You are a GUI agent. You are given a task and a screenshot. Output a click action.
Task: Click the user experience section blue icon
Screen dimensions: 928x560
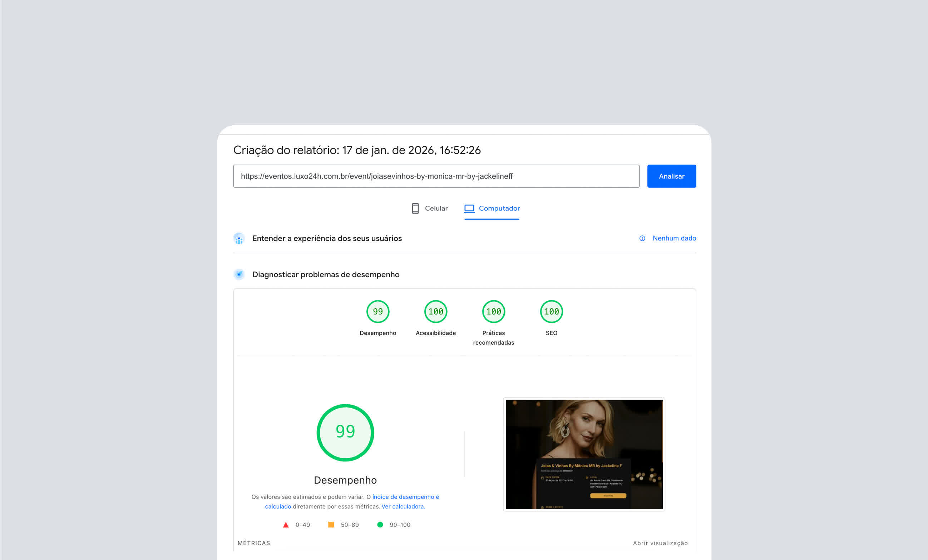click(239, 238)
